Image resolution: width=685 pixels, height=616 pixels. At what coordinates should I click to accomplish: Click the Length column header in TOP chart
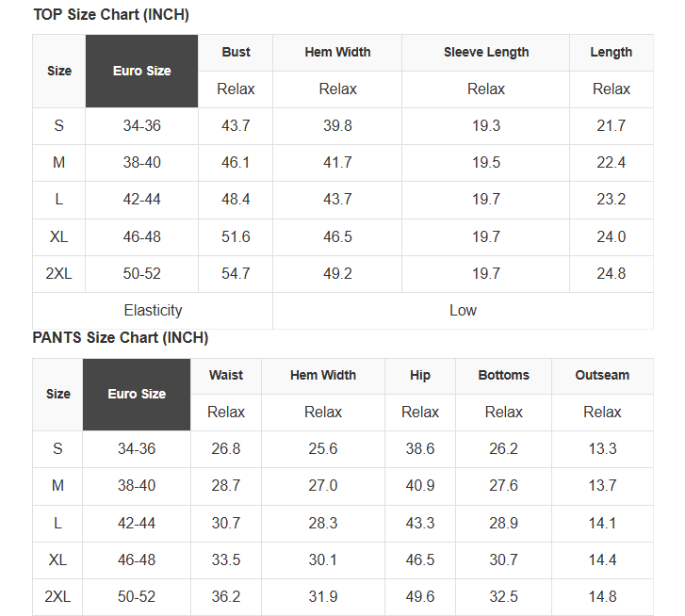(x=611, y=53)
